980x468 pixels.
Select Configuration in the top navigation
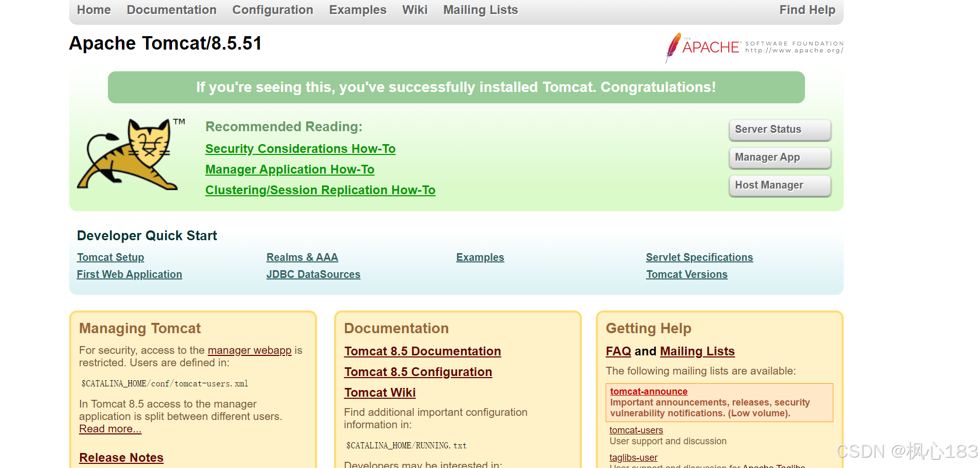point(273,10)
